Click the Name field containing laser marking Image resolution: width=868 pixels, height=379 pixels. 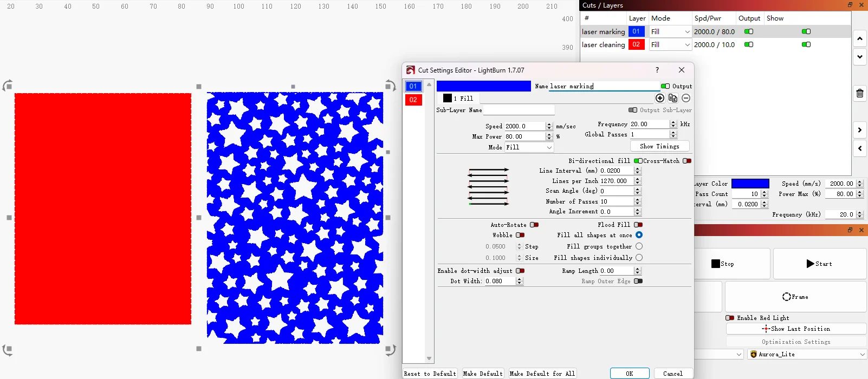click(x=604, y=86)
